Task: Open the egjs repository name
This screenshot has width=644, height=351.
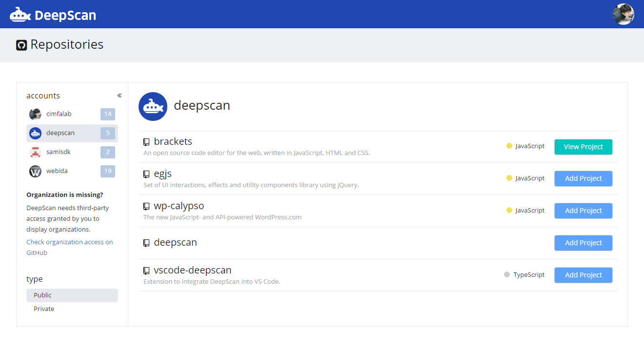Action: pyautogui.click(x=163, y=174)
